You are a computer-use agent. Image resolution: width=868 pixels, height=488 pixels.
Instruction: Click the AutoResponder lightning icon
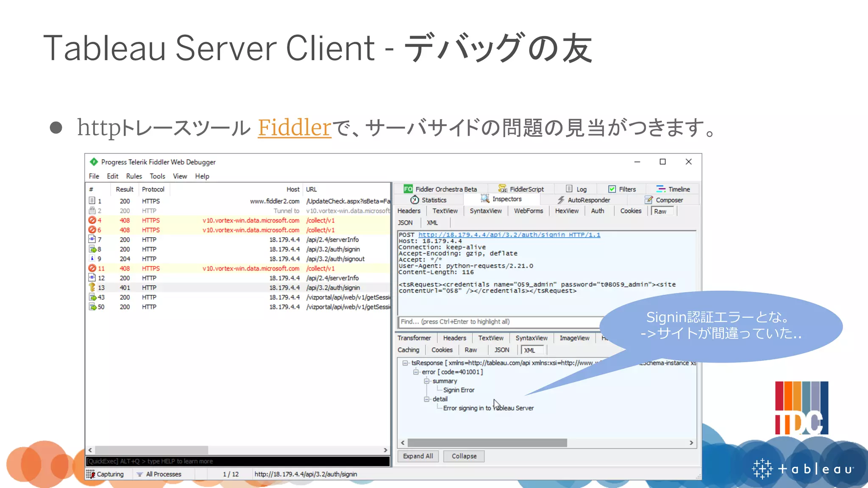point(561,200)
